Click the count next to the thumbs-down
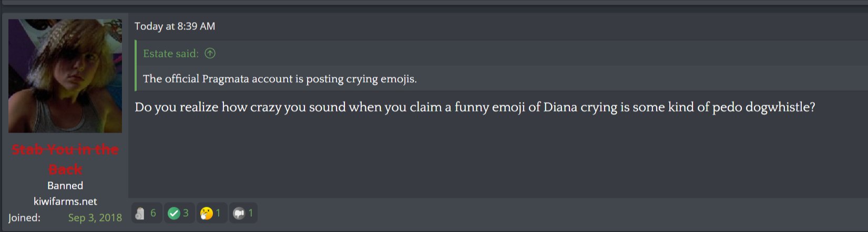The width and height of the screenshot is (868, 232). point(251,213)
